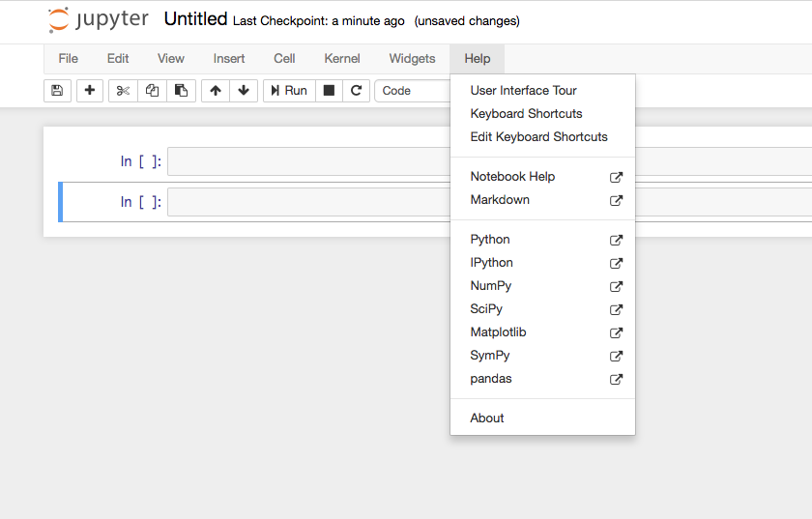
Task: Open the Edit menu
Action: tap(118, 59)
